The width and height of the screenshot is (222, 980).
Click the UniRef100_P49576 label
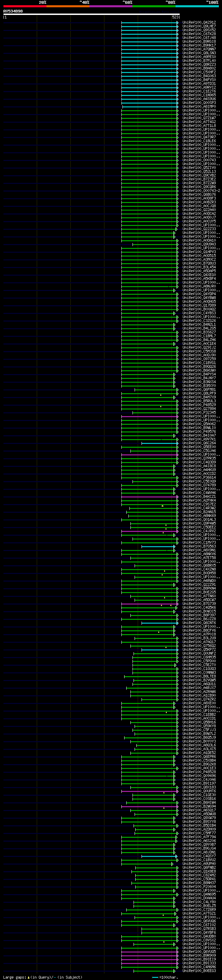[199, 431]
